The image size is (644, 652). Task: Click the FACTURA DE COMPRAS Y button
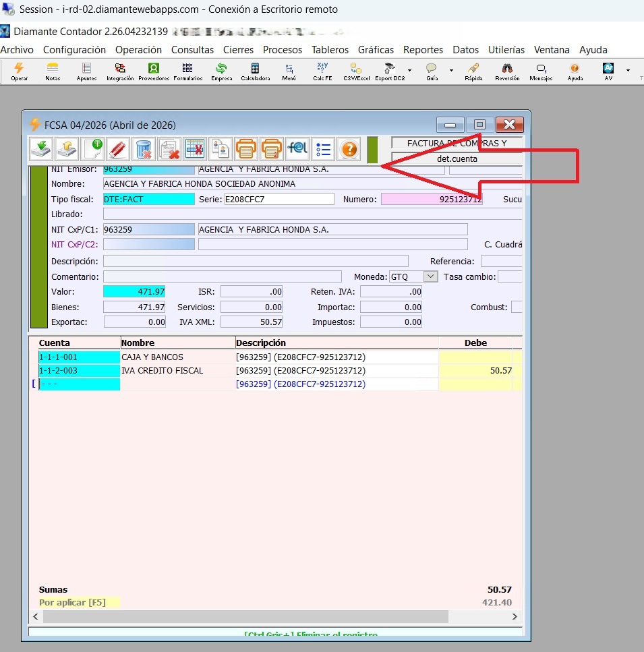click(x=457, y=143)
